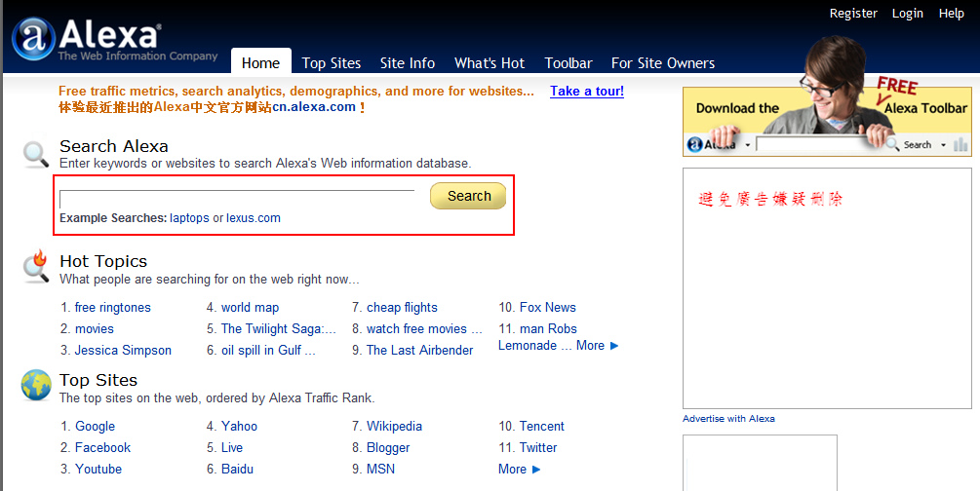Open the Toolbar tab

pos(568,63)
